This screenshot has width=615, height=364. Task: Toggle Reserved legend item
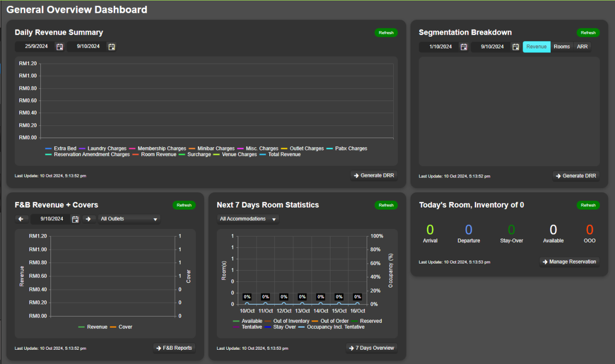point(366,321)
